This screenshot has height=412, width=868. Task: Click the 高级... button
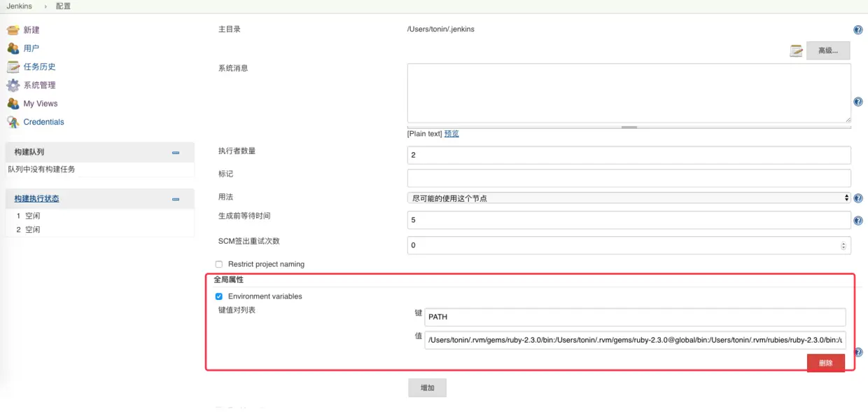828,50
